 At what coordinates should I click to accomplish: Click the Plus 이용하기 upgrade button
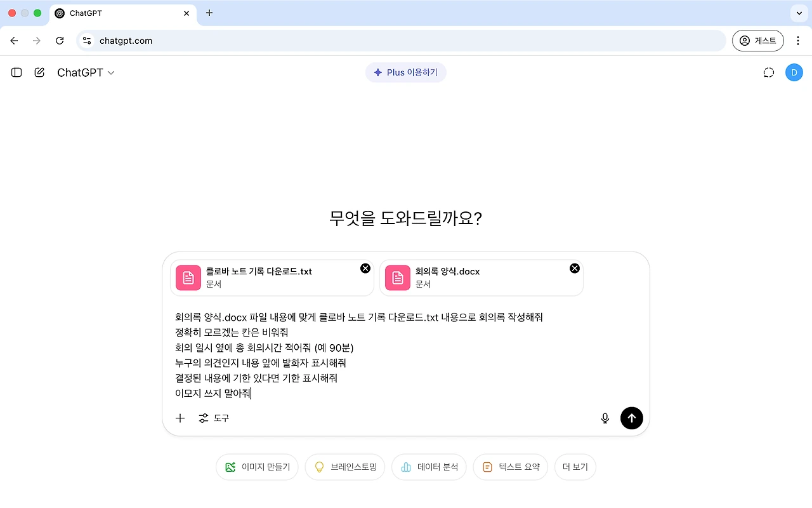click(x=406, y=72)
